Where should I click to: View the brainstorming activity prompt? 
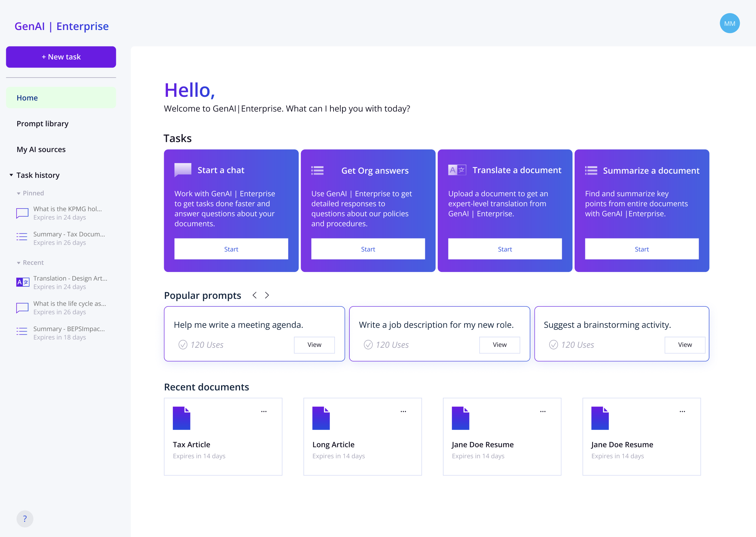pyautogui.click(x=685, y=345)
